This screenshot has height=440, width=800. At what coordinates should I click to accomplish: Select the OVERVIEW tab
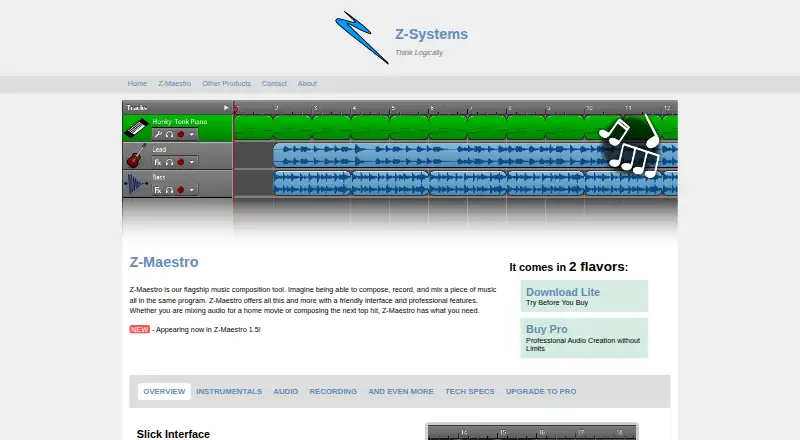point(164,392)
